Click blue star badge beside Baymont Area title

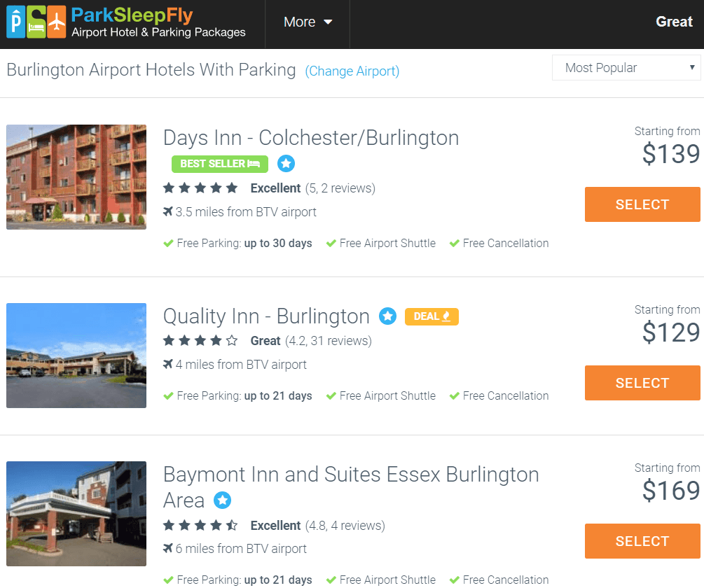(222, 500)
